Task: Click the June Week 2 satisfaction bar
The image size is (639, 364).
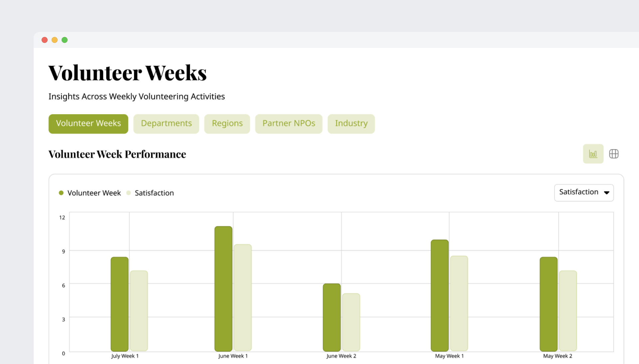Action: 351,322
